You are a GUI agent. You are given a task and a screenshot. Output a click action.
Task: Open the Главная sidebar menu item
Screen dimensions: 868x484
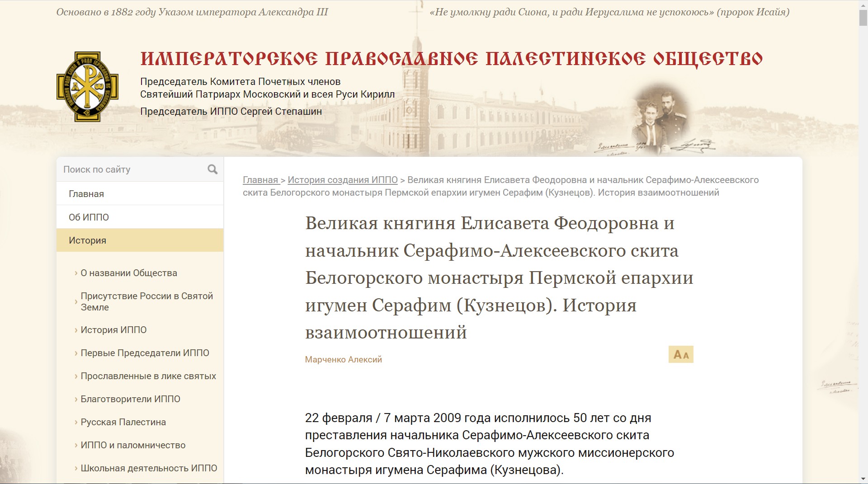tap(140, 194)
